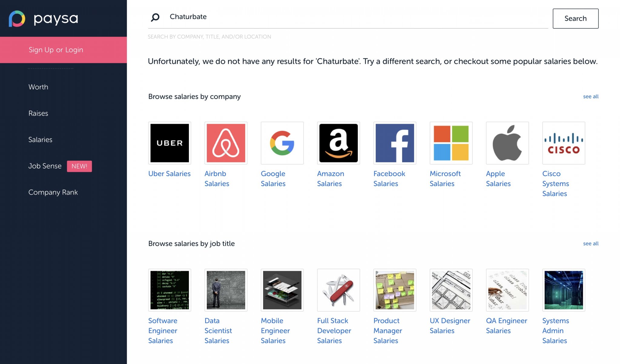Viewport: 620px width, 364px height.
Task: Select the Amazon logo tile
Action: tap(338, 143)
